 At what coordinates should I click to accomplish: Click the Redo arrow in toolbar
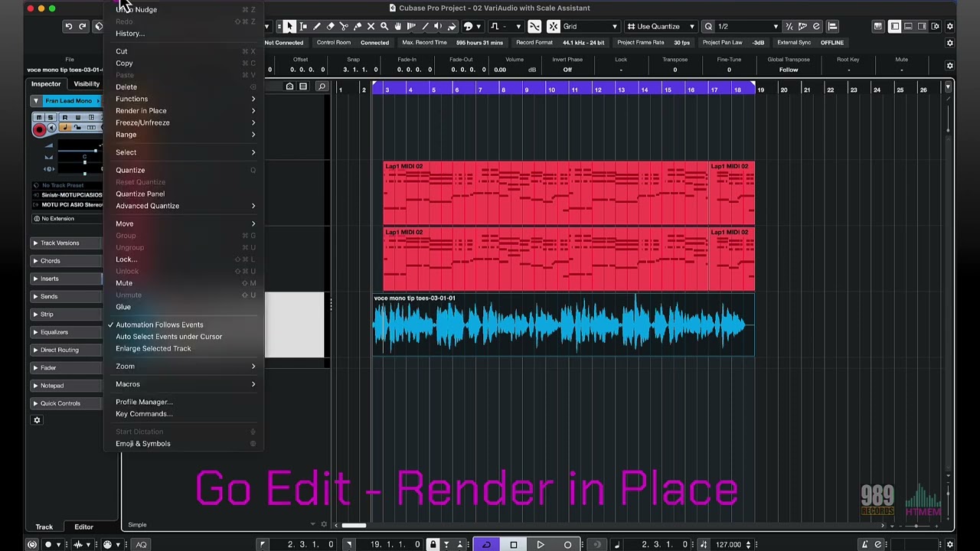(x=83, y=26)
